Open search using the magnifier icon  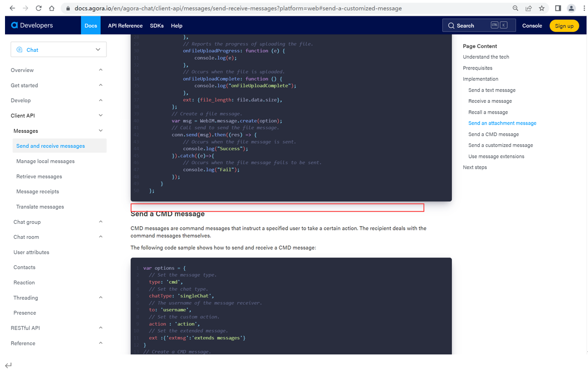(451, 25)
